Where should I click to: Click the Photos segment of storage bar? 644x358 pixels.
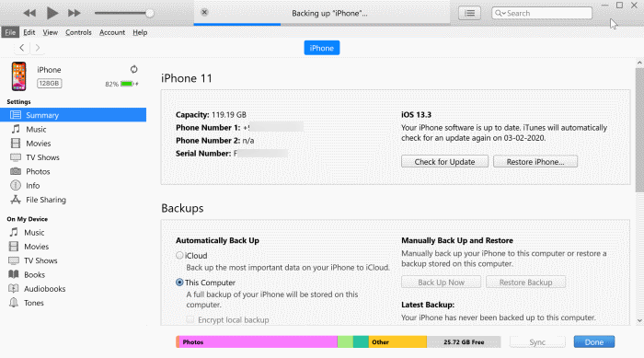258,342
